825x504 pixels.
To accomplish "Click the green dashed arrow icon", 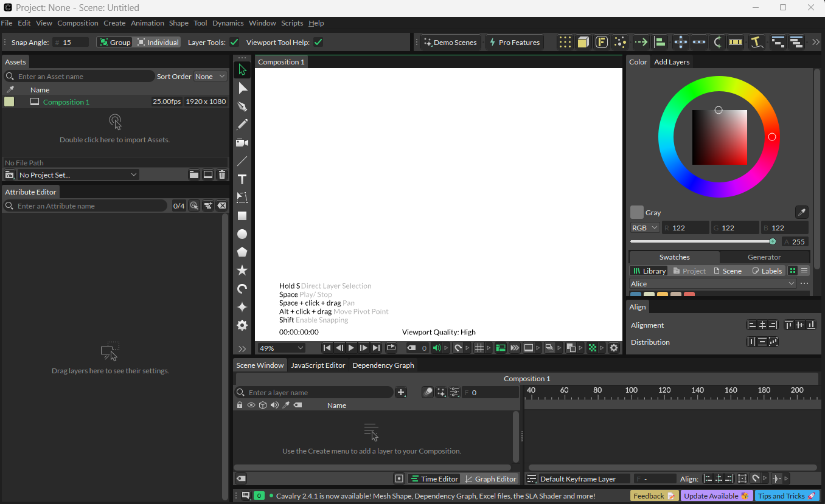I will click(641, 42).
